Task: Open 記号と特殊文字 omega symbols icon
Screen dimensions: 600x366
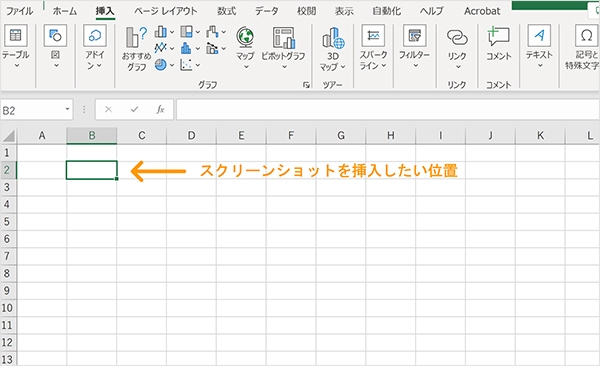Action: pos(586,36)
